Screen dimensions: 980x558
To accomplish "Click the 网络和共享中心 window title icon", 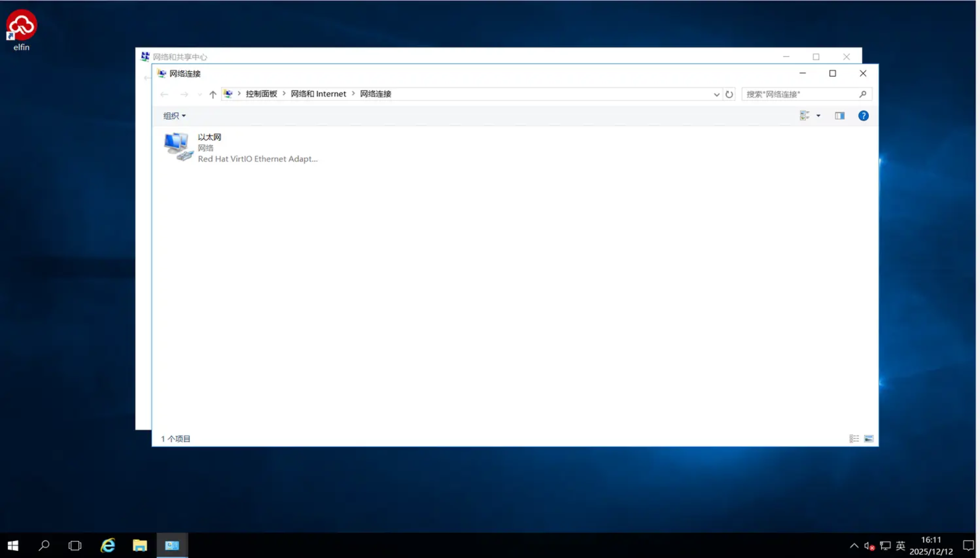I will click(145, 56).
